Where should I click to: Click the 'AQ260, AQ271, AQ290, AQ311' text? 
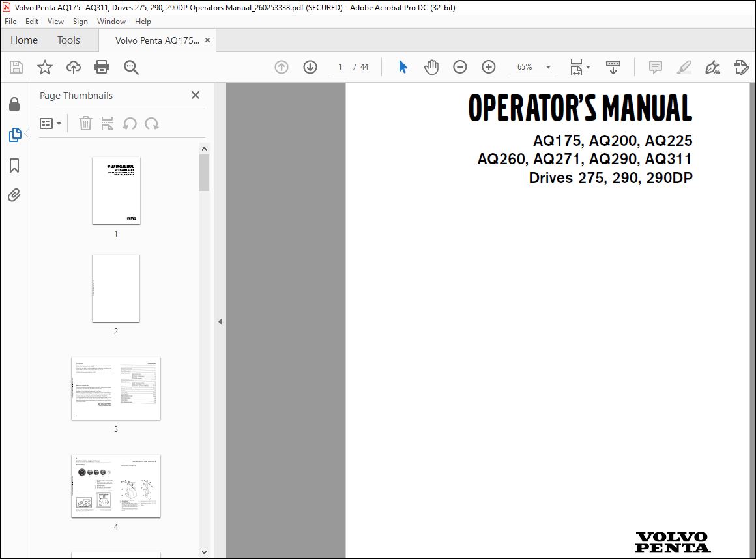point(585,159)
